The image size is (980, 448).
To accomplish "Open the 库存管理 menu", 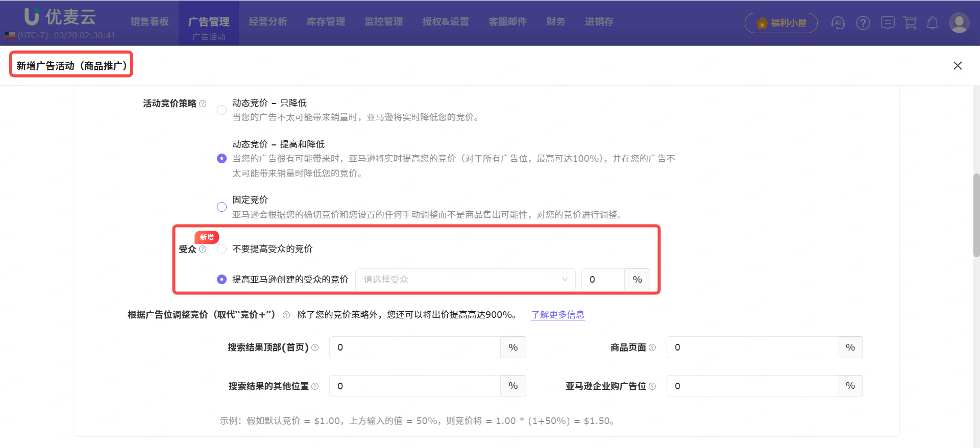I will [x=326, y=21].
